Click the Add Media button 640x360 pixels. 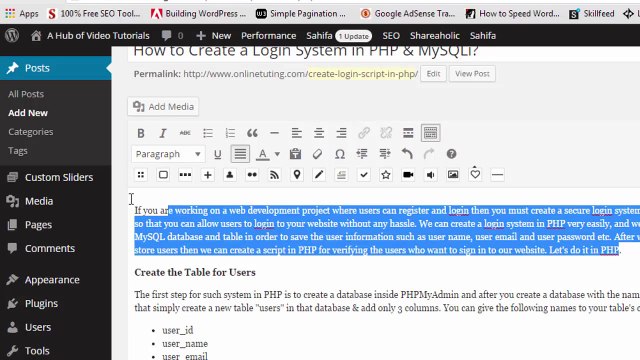click(163, 107)
